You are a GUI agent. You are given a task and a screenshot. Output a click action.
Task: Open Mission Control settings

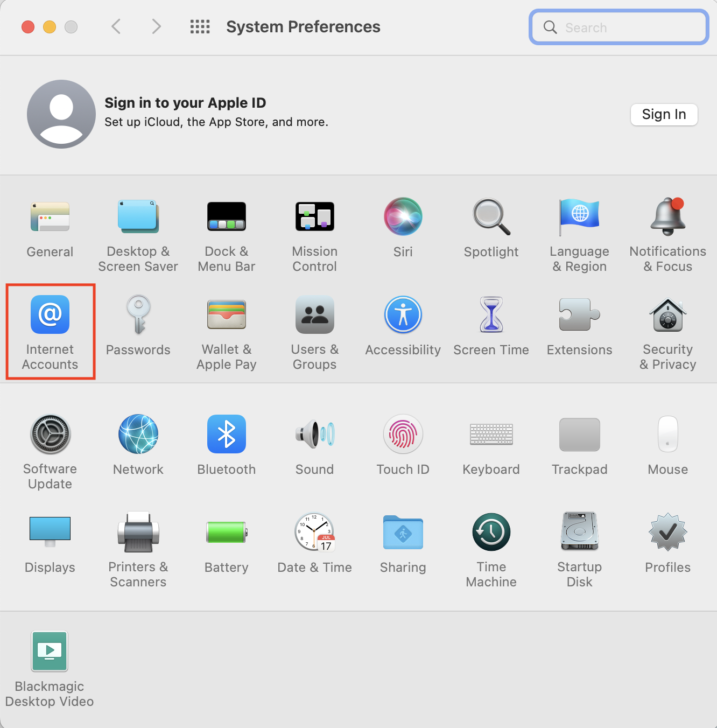pos(314,217)
